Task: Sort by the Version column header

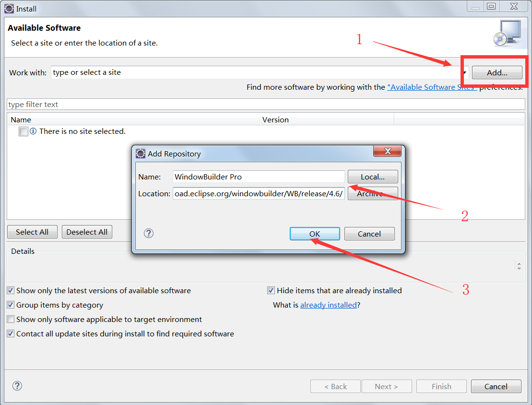Action: click(x=327, y=119)
